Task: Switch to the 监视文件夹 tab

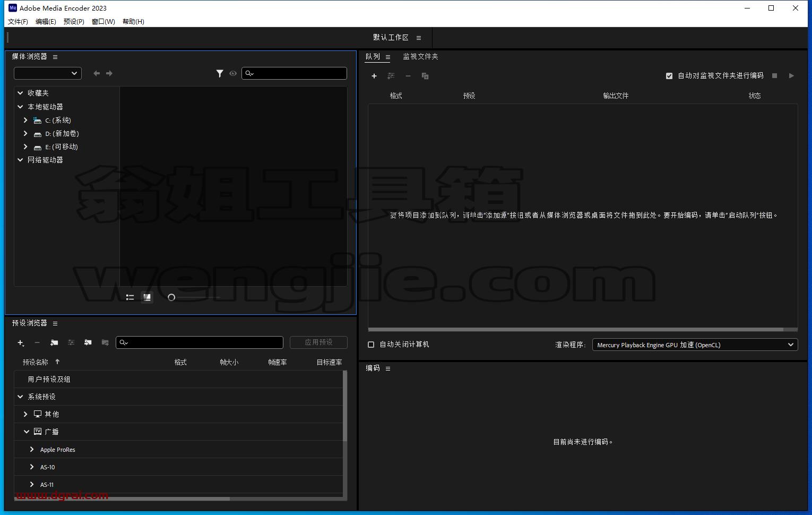Action: pyautogui.click(x=420, y=56)
